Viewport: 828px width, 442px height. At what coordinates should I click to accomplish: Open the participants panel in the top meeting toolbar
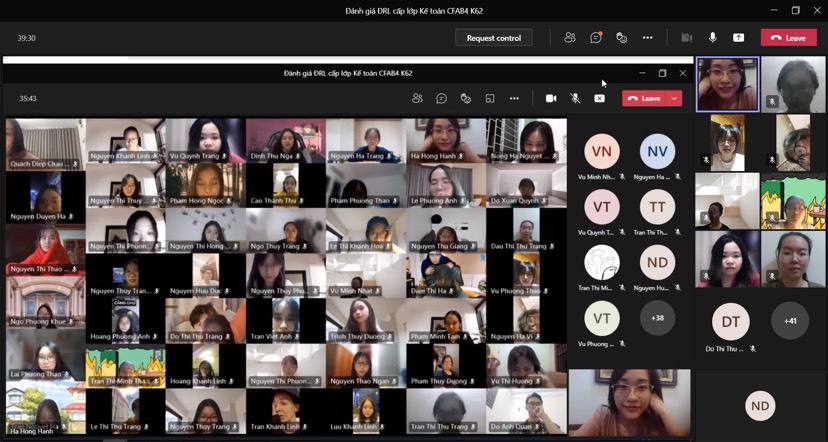pos(570,38)
